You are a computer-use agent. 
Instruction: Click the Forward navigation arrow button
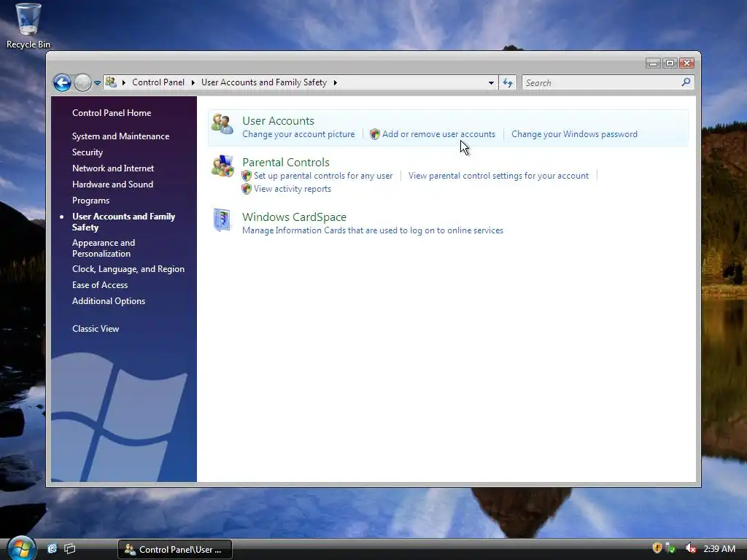tap(82, 83)
